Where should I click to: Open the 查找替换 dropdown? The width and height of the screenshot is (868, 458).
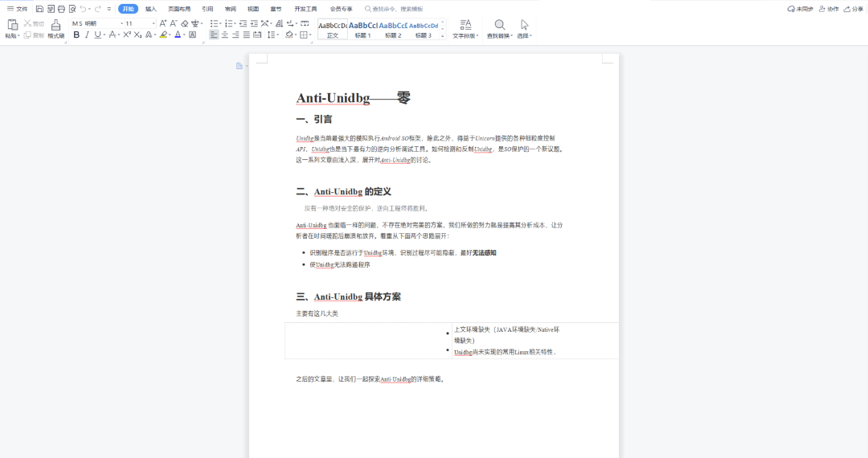(x=500, y=36)
